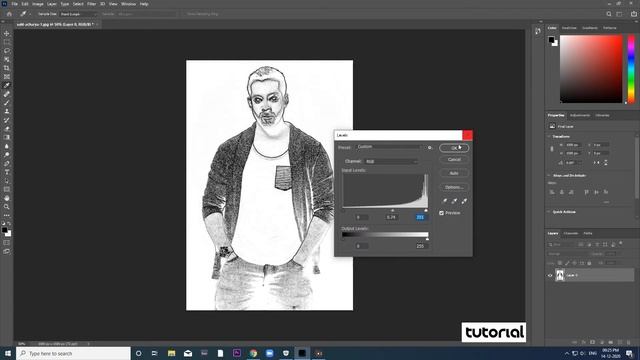Select the Blur tool
640x360 pixels.
tap(7, 146)
